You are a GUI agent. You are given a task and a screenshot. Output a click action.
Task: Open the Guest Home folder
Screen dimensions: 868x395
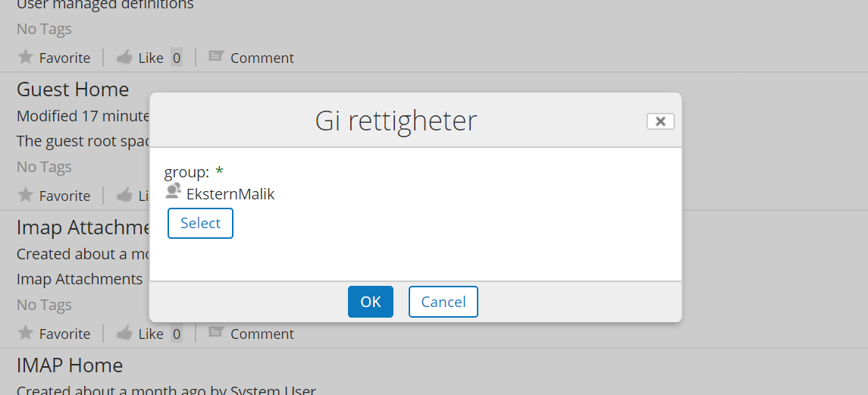(x=73, y=89)
